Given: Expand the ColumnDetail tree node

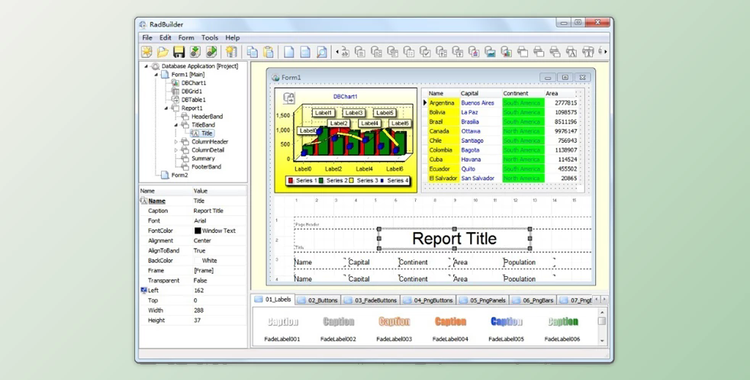Looking at the screenshot, I should (x=176, y=150).
